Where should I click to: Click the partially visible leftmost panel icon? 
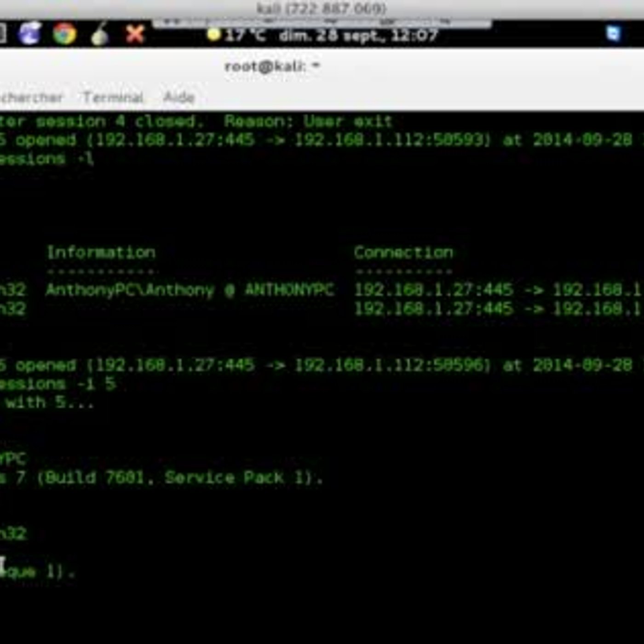(x=3, y=34)
